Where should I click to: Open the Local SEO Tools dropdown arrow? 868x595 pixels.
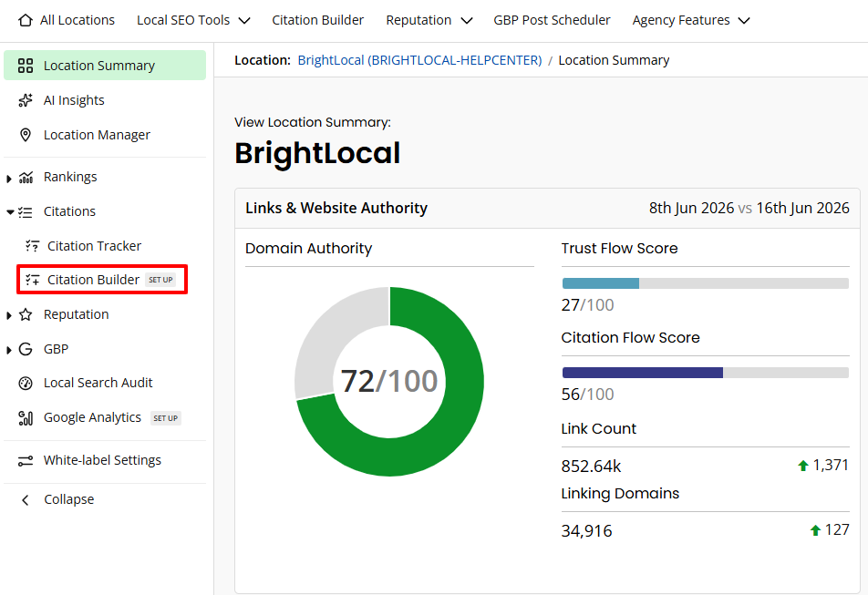point(244,21)
